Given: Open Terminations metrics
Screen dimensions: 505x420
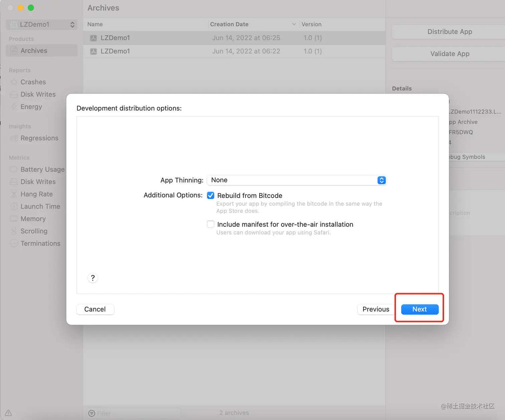Looking at the screenshot, I should click(40, 244).
